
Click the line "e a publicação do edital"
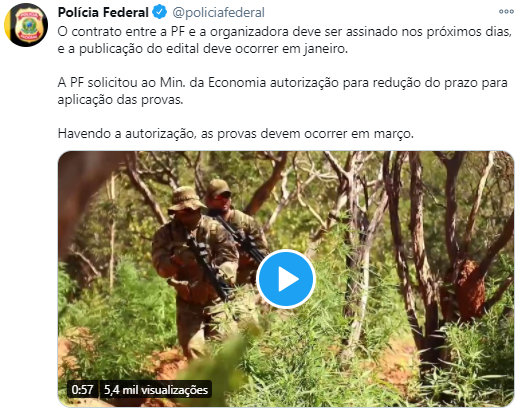[x=203, y=49]
